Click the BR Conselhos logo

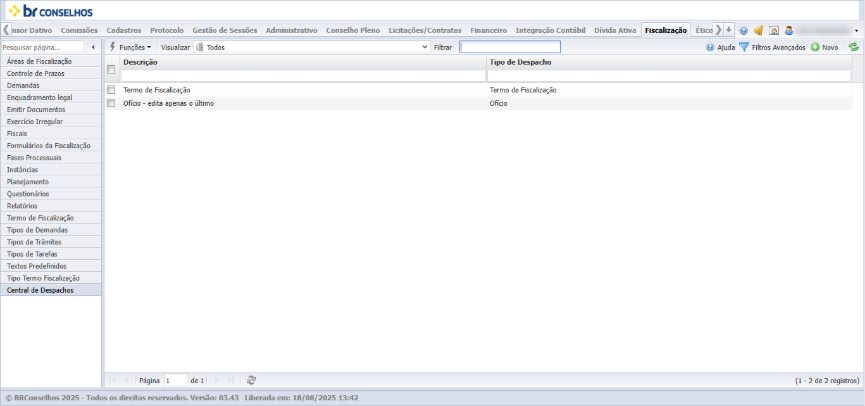pos(50,10)
